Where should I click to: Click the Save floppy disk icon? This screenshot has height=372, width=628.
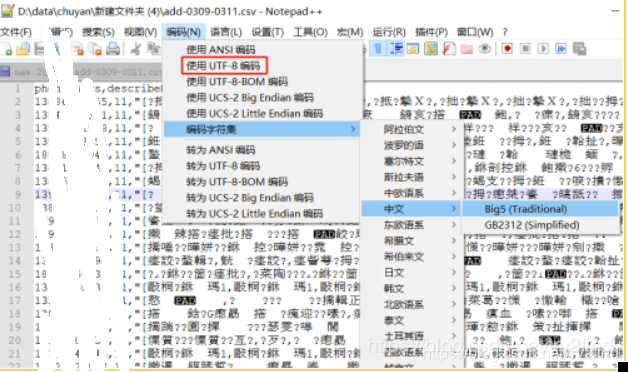39,49
